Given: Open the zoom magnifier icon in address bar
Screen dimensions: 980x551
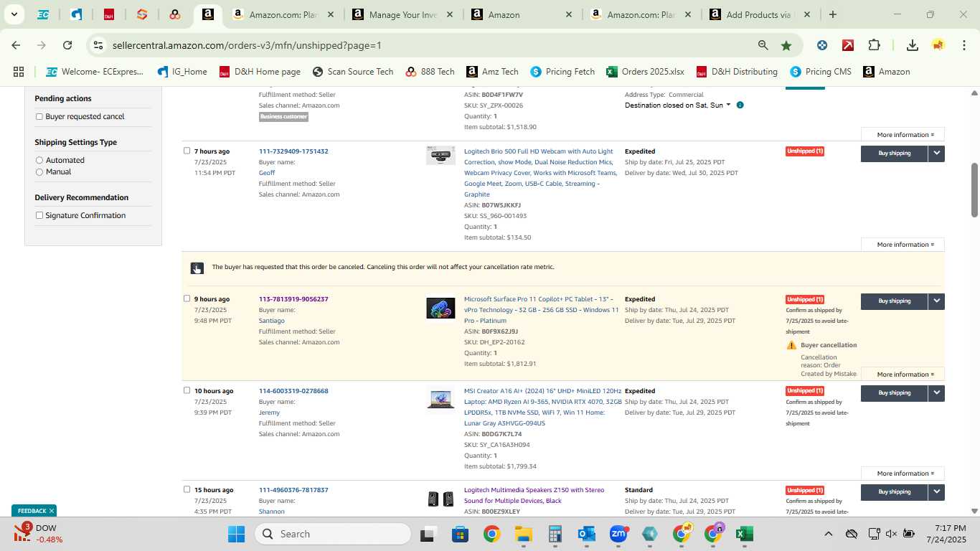Looking at the screenshot, I should click(x=763, y=45).
